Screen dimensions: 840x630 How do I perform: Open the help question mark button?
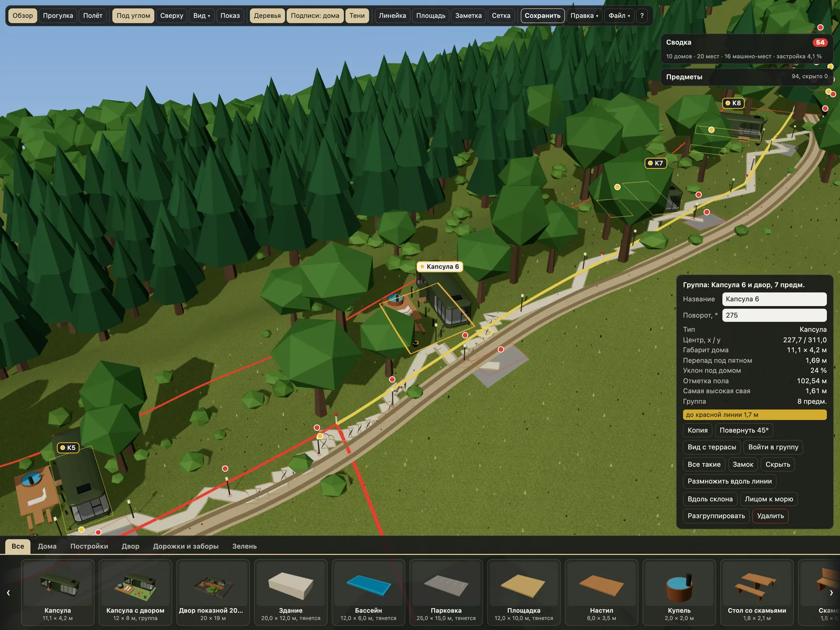pos(642,16)
